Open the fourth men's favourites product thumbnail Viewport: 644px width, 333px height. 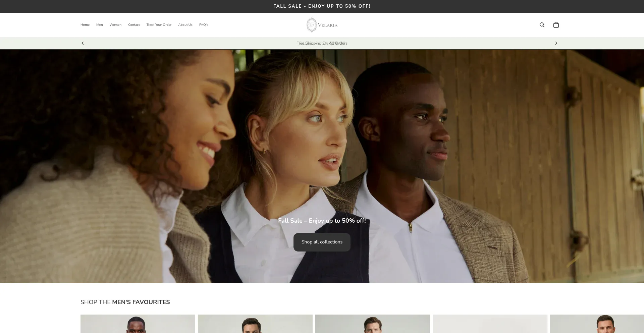(x=490, y=324)
